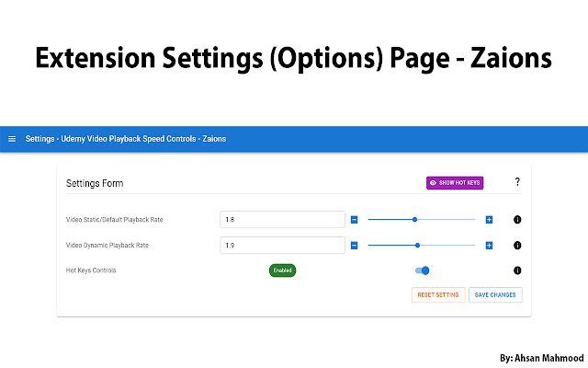
Task: Decrease Video Dynamic Playback Rate with minus
Action: click(x=354, y=246)
